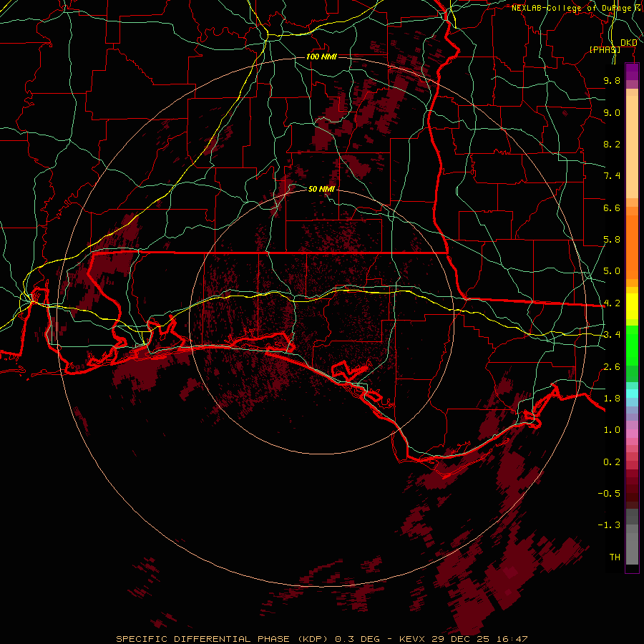Click the -1.3 legend value

[x=609, y=525]
